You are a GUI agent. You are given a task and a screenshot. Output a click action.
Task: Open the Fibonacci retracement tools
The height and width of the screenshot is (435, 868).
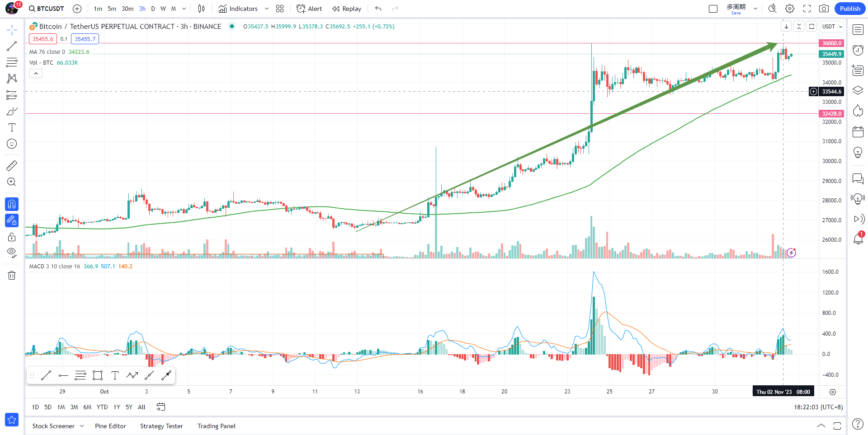(x=12, y=62)
